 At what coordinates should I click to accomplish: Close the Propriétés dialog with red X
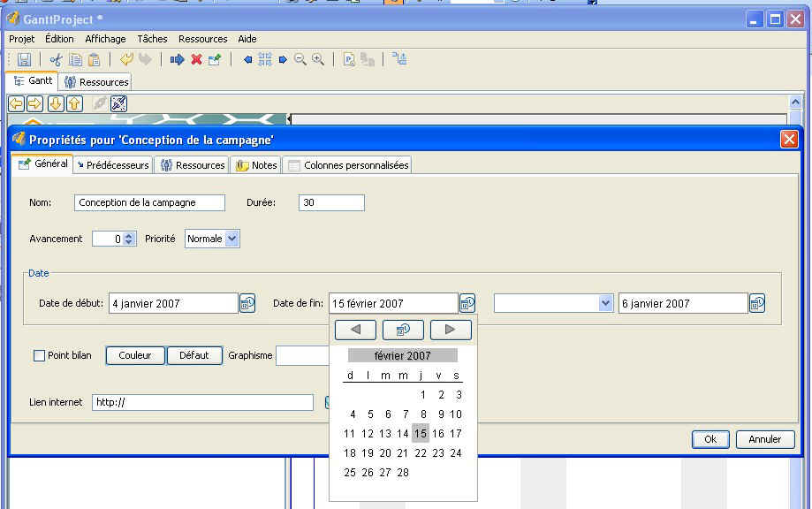(x=789, y=140)
